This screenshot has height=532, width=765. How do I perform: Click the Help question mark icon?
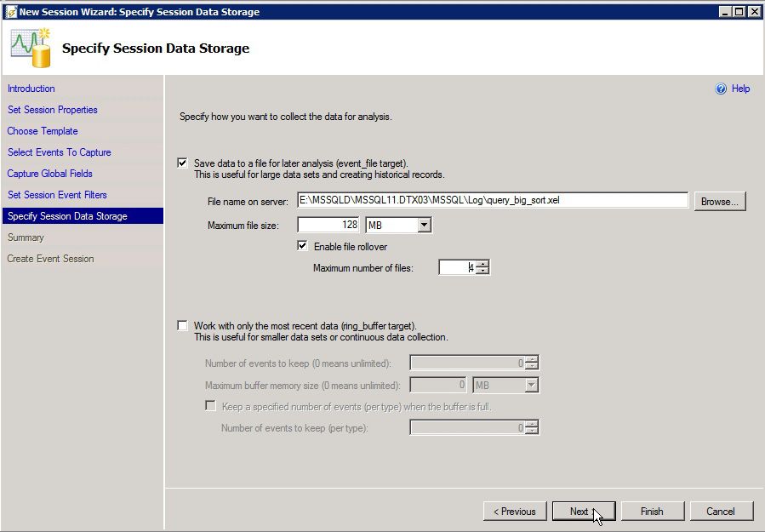coord(721,89)
